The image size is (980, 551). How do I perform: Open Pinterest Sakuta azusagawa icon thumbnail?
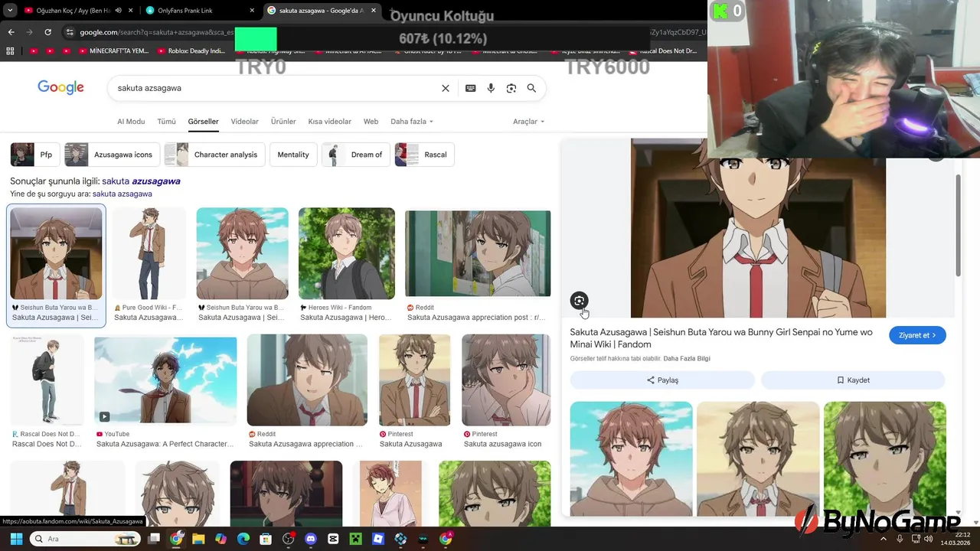(506, 380)
